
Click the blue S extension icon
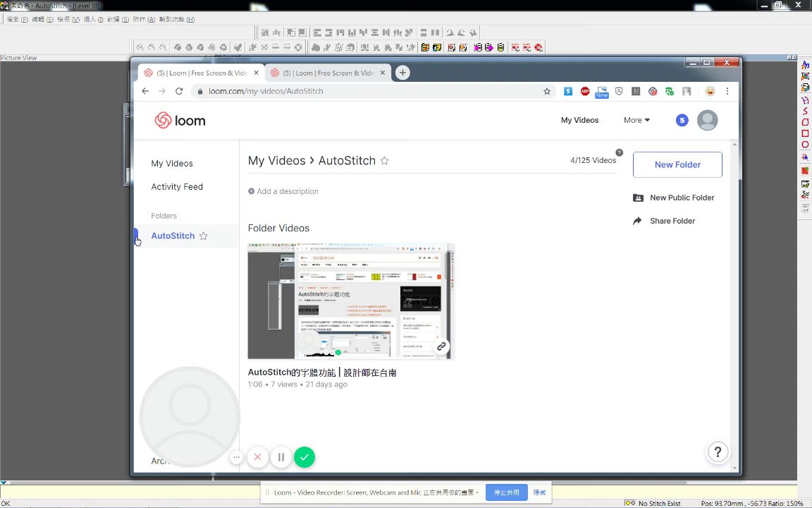568,91
